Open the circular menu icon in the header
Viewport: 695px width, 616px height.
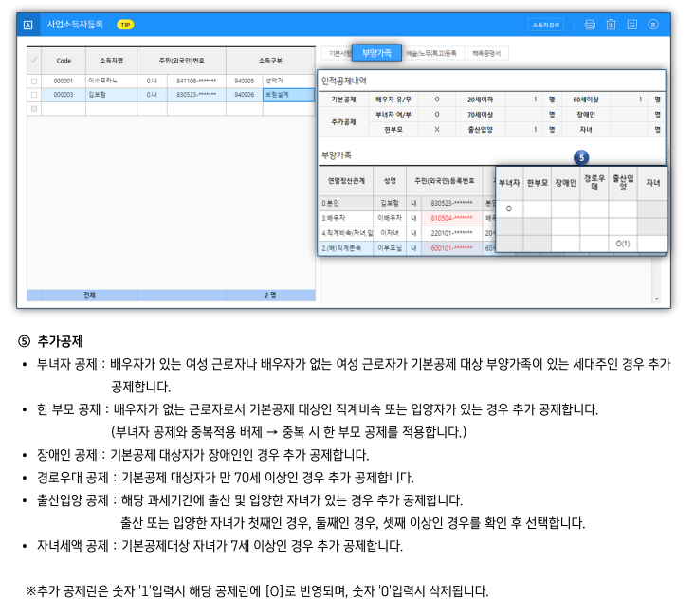point(653,25)
